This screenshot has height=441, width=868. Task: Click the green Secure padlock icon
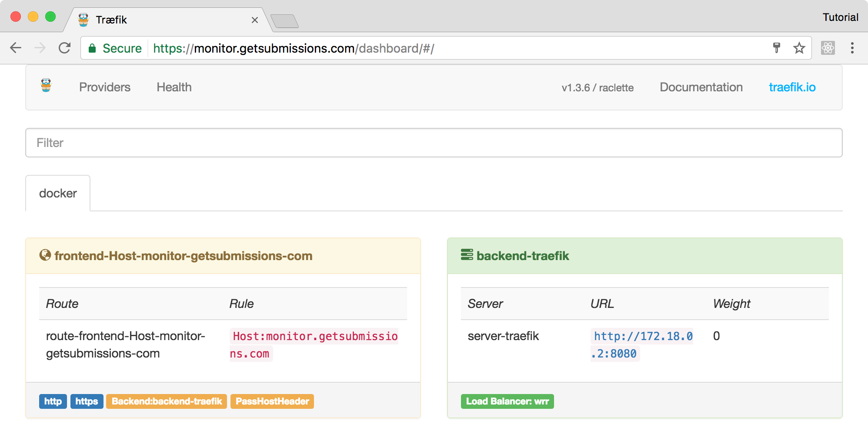click(x=92, y=48)
